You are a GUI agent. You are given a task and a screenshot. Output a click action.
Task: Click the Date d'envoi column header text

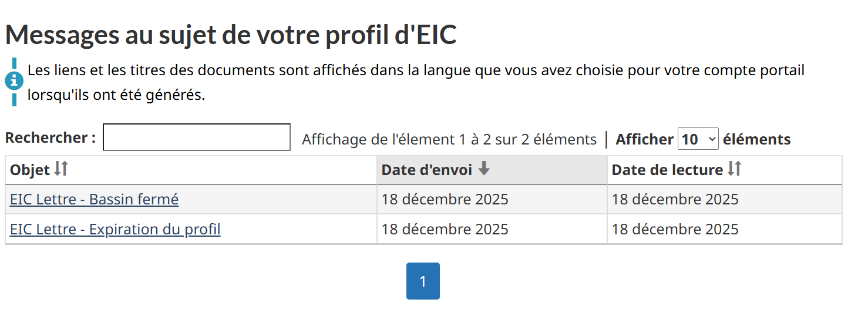427,170
